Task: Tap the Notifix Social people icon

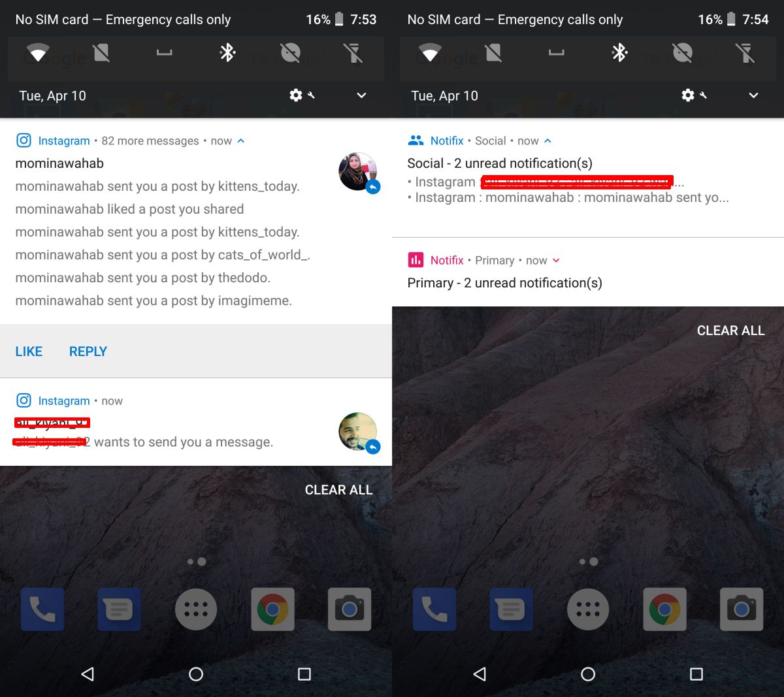Action: [416, 140]
